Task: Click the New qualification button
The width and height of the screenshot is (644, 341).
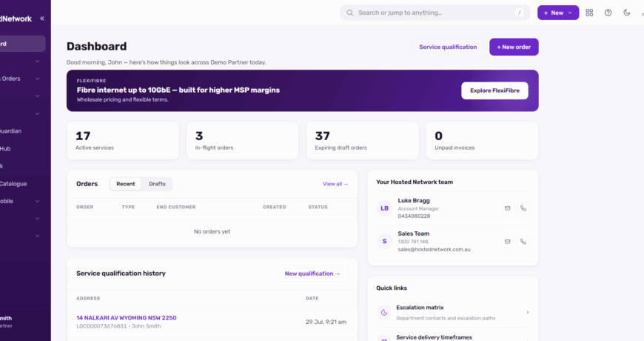Action: tap(312, 274)
